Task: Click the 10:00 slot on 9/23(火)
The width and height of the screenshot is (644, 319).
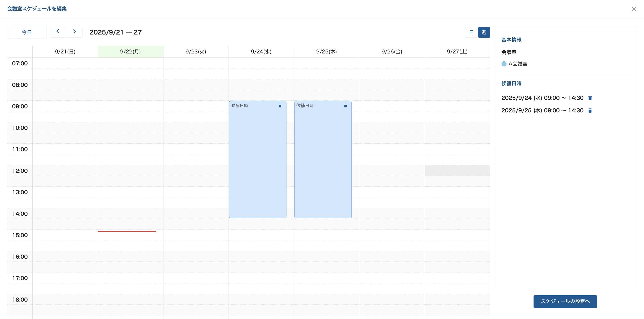Action: 196,127
